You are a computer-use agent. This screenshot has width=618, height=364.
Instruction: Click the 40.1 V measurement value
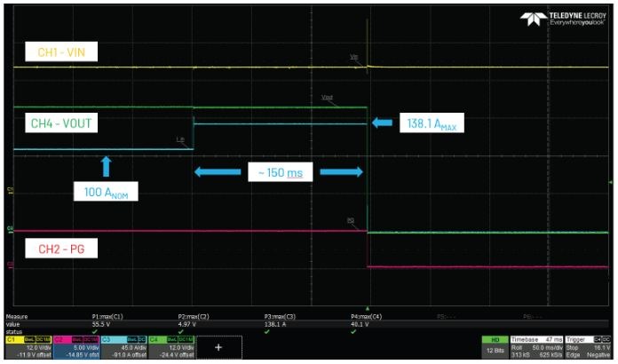360,325
